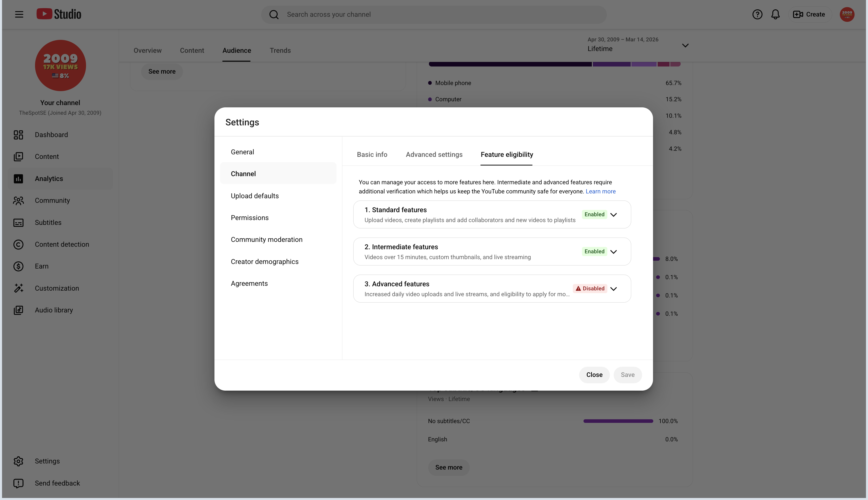868x500 pixels.
Task: Select Permissions in Settings menu
Action: pos(278,218)
